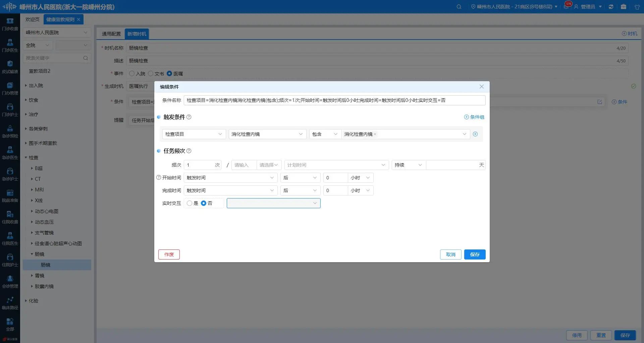Remove the 消化检查内镜 tag with its x
The height and width of the screenshot is (343, 644).
click(375, 134)
